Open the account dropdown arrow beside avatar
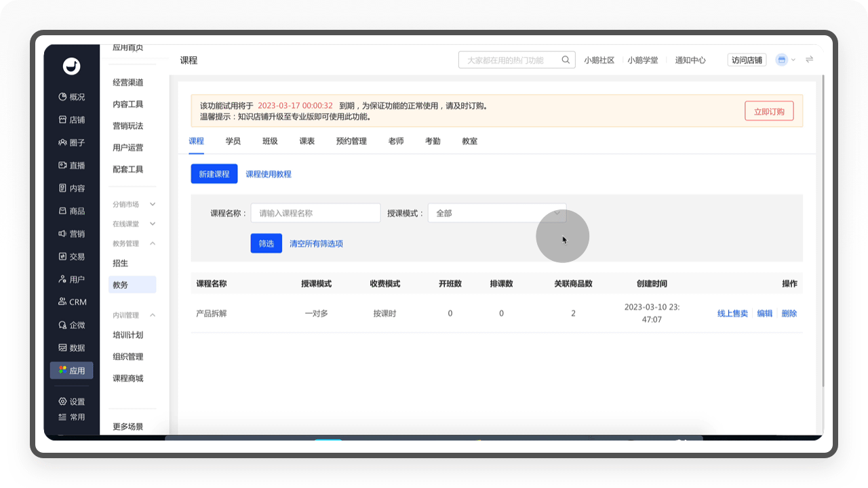Viewport: 868px width, 488px height. [x=793, y=60]
